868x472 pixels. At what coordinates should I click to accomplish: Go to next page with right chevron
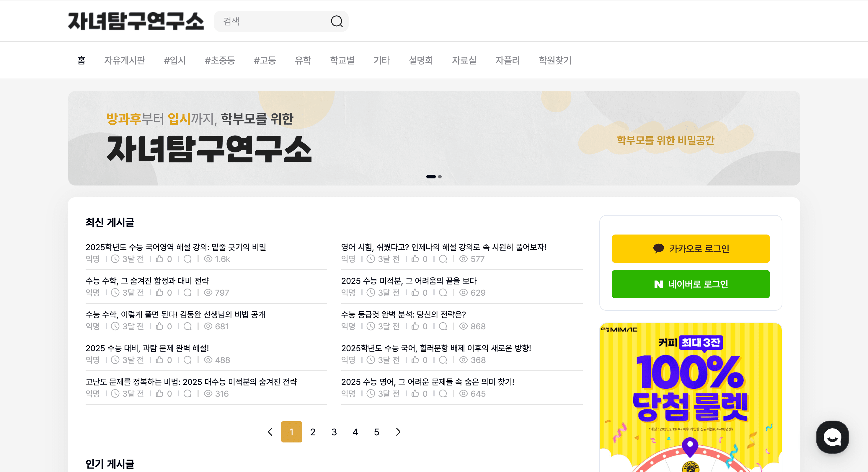tap(398, 432)
